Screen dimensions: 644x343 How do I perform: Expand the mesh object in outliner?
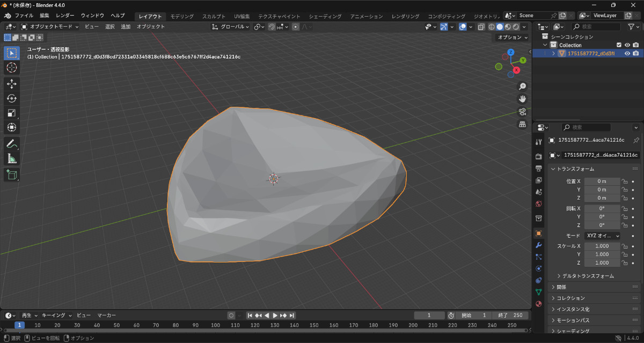click(x=553, y=53)
